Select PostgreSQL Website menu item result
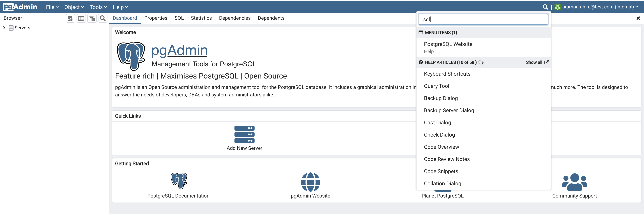This screenshot has width=644, height=214. tap(448, 44)
